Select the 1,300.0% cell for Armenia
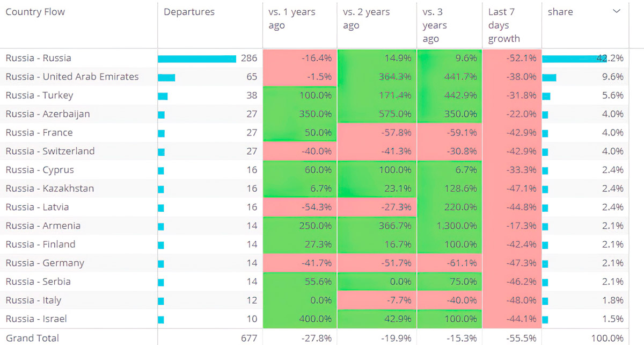Image resolution: width=644 pixels, height=345 pixels. [449, 226]
